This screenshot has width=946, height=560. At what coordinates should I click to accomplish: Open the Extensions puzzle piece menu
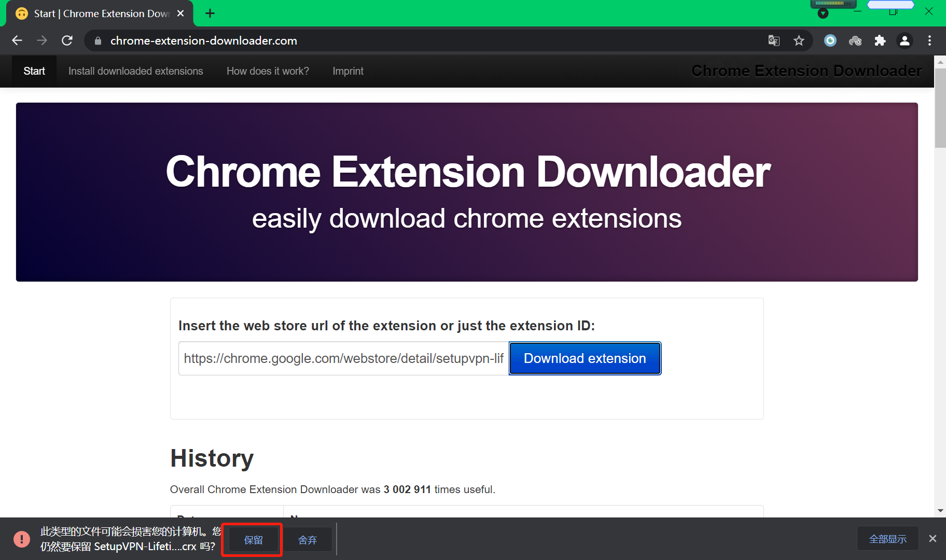click(x=880, y=40)
